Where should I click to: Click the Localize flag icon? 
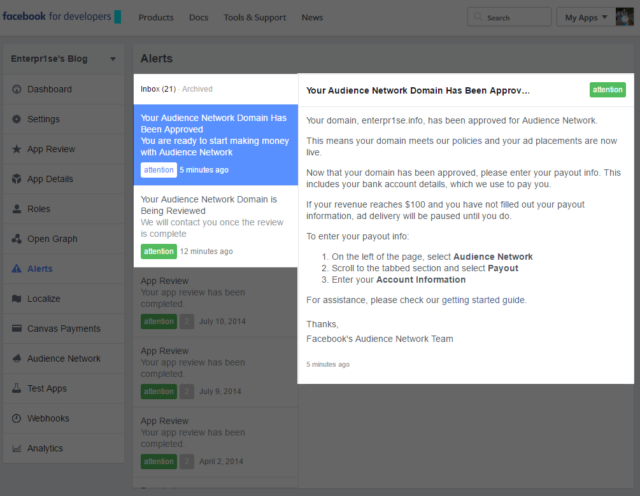pos(17,298)
